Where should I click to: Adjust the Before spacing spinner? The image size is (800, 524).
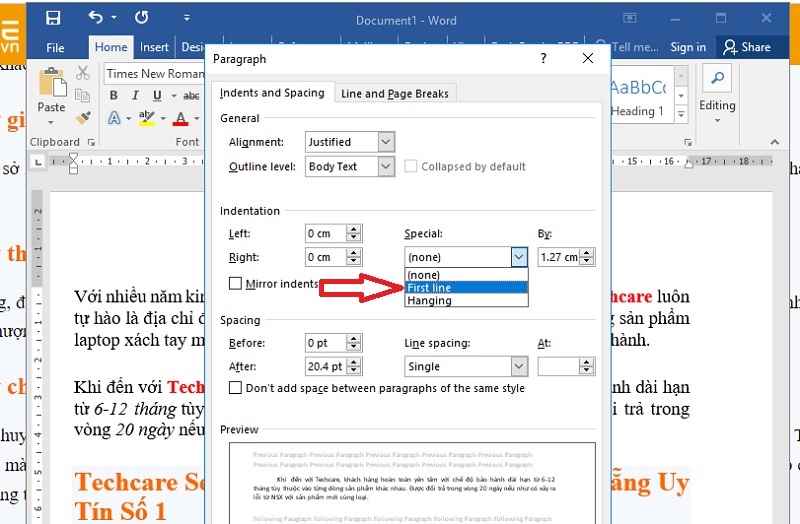pyautogui.click(x=354, y=343)
